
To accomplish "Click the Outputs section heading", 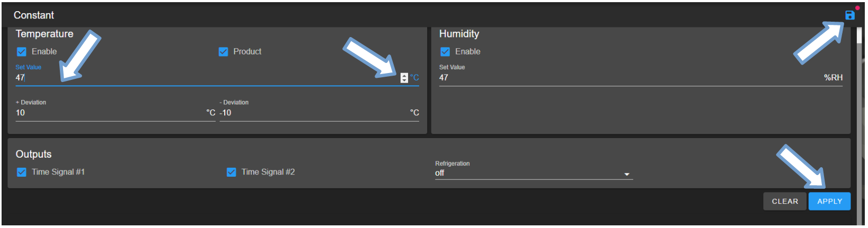I will (33, 154).
